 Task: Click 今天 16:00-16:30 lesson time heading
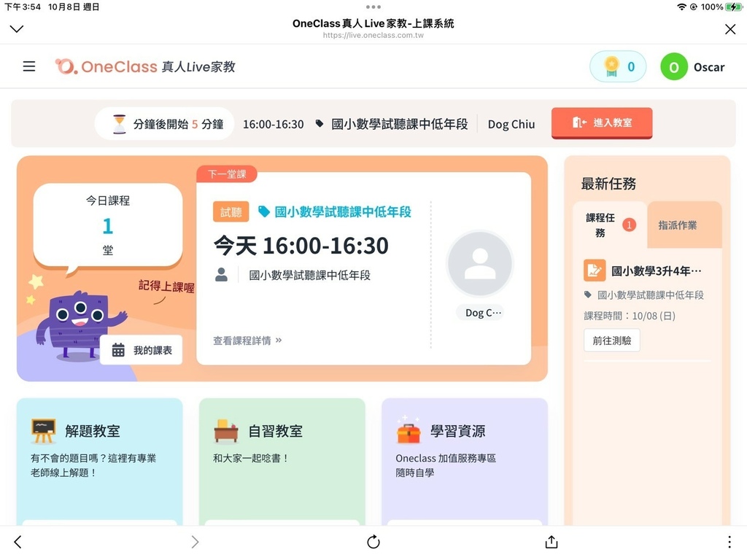[301, 246]
